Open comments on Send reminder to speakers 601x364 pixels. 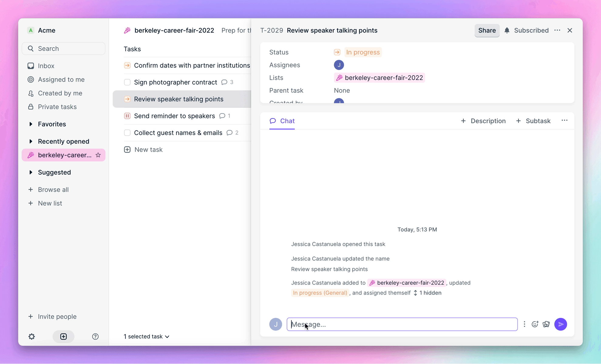coord(225,116)
